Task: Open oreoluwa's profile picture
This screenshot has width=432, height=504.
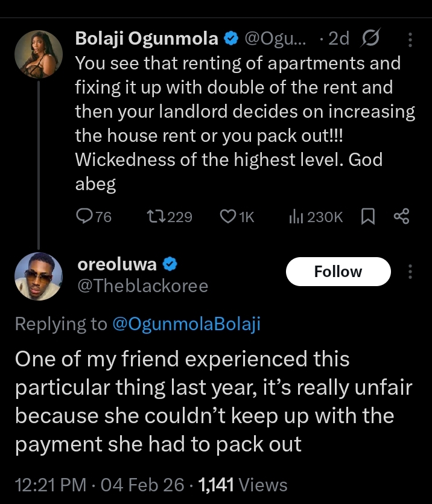Action: 38,276
